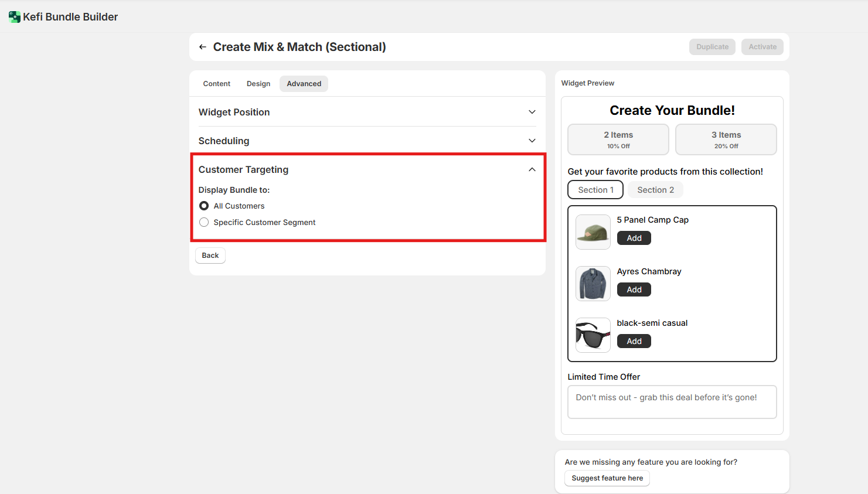This screenshot has width=868, height=494.
Task: Expand the Widget Position section
Action: [x=532, y=112]
